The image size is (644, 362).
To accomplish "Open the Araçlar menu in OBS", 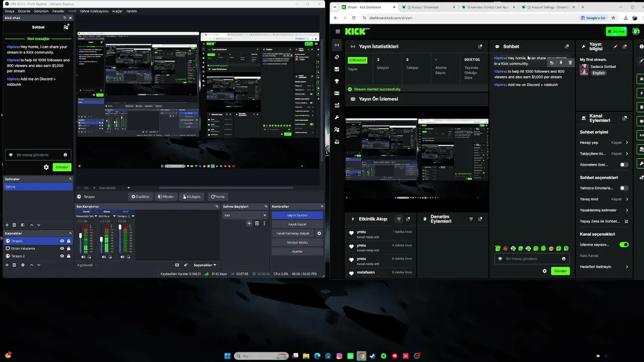I will [x=117, y=11].
